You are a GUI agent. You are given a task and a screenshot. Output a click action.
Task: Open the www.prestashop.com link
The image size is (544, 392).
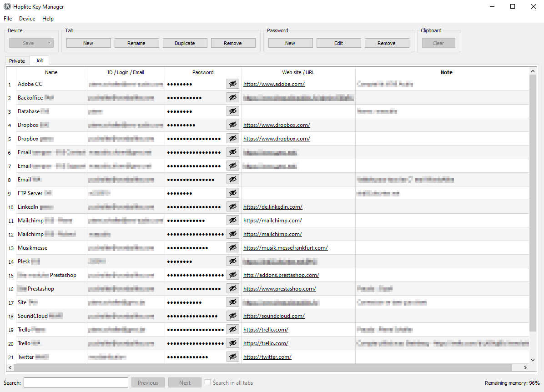(280, 289)
